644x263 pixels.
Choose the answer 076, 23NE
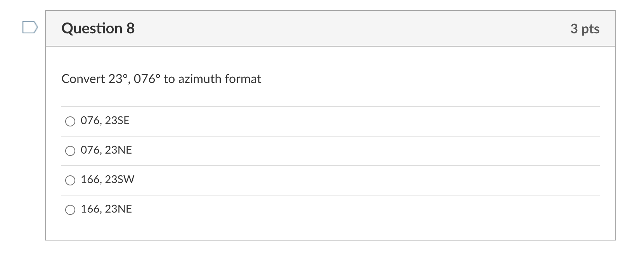(70, 151)
